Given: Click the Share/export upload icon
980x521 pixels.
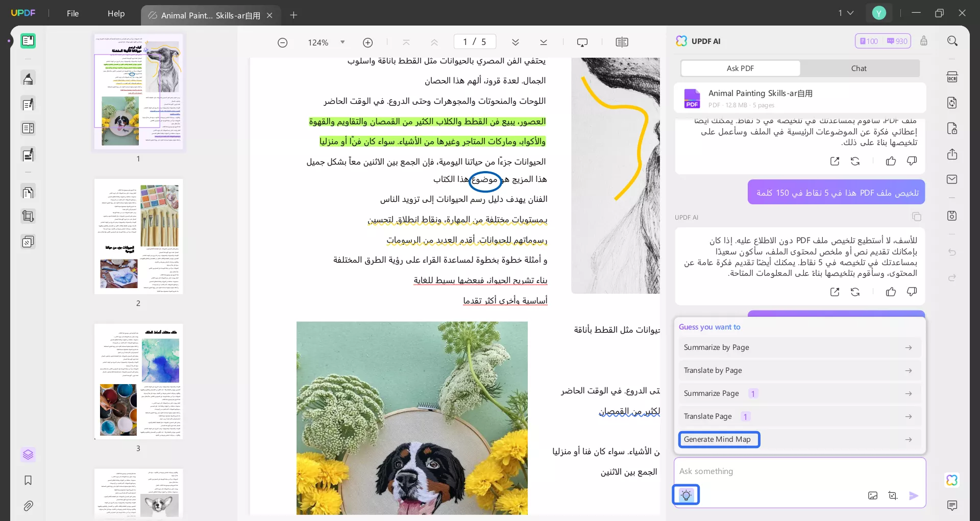Looking at the screenshot, I should coord(952,154).
